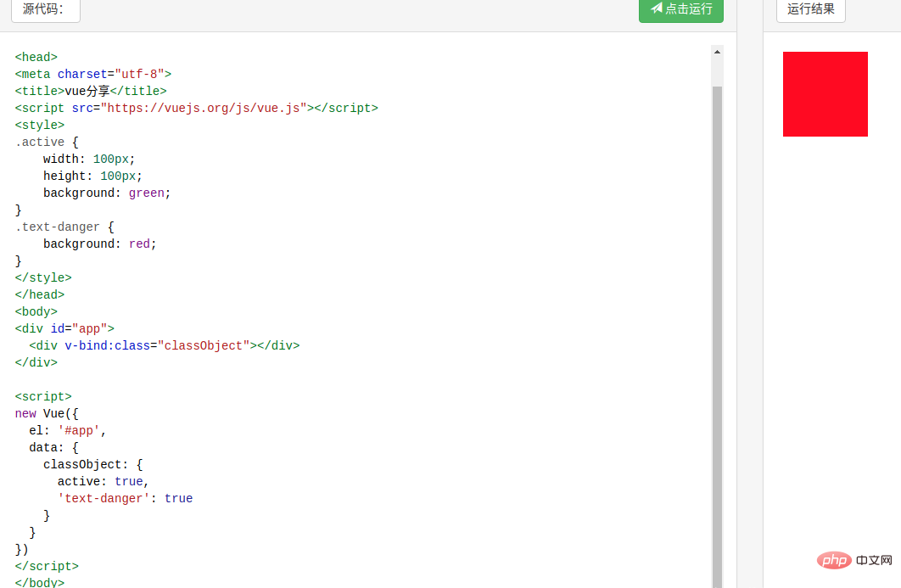Click the "classObject" v-bind attribute value
901x588 pixels.
203,345
